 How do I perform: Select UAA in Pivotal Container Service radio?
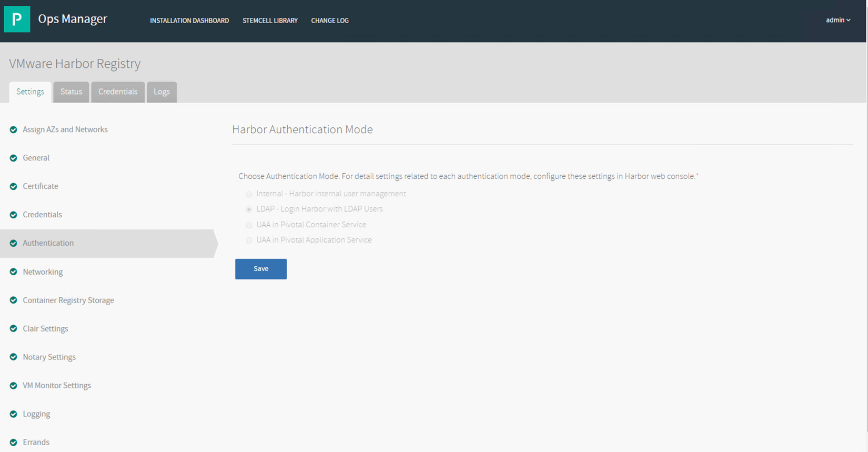click(249, 225)
